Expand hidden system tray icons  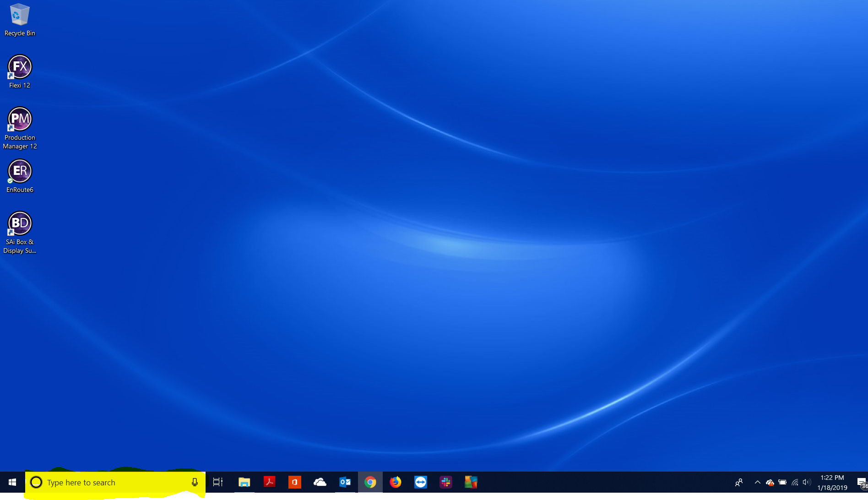point(757,482)
